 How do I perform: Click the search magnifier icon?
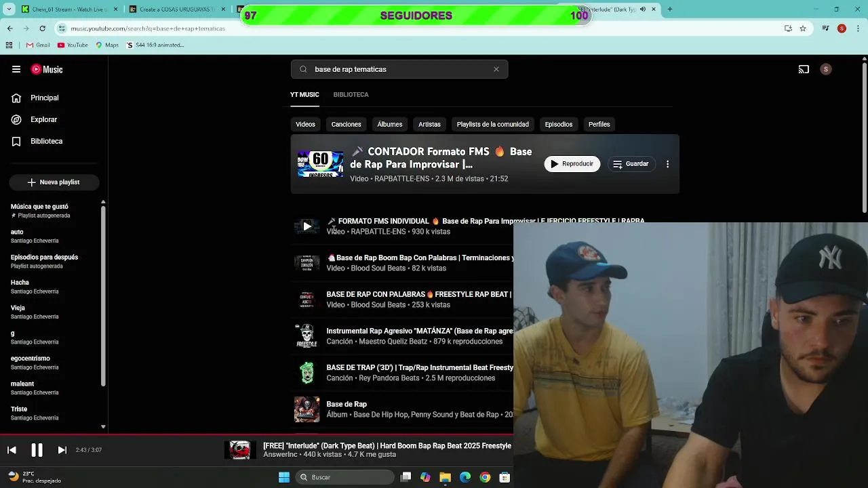(303, 69)
